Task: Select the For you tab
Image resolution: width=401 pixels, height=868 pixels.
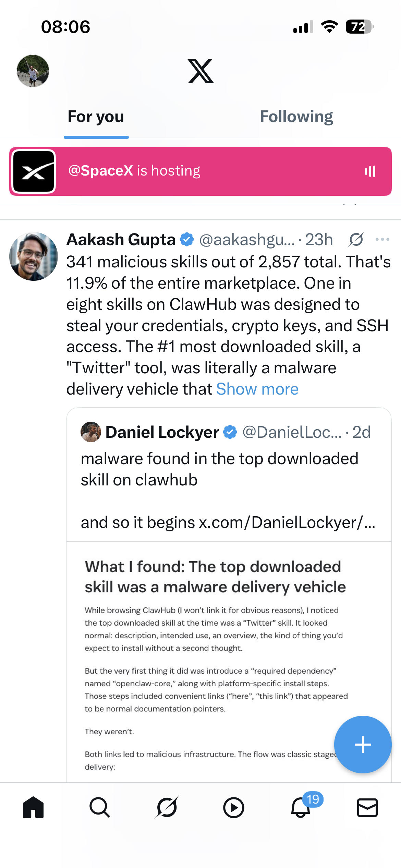Action: pos(96,117)
